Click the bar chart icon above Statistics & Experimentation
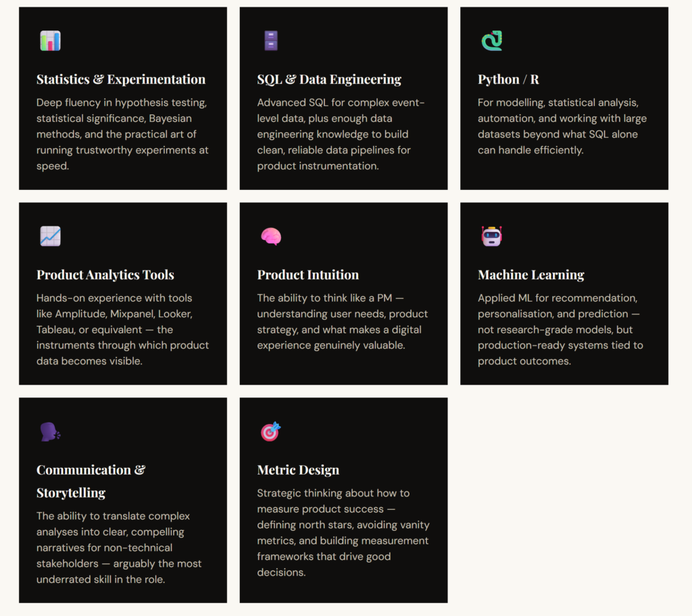Viewport: 692px width, 616px height. pyautogui.click(x=50, y=41)
